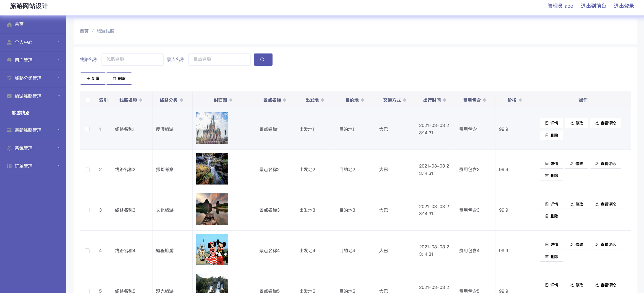Screen dimensions: 644x293
Task: Click the 新增 button
Action: point(93,79)
